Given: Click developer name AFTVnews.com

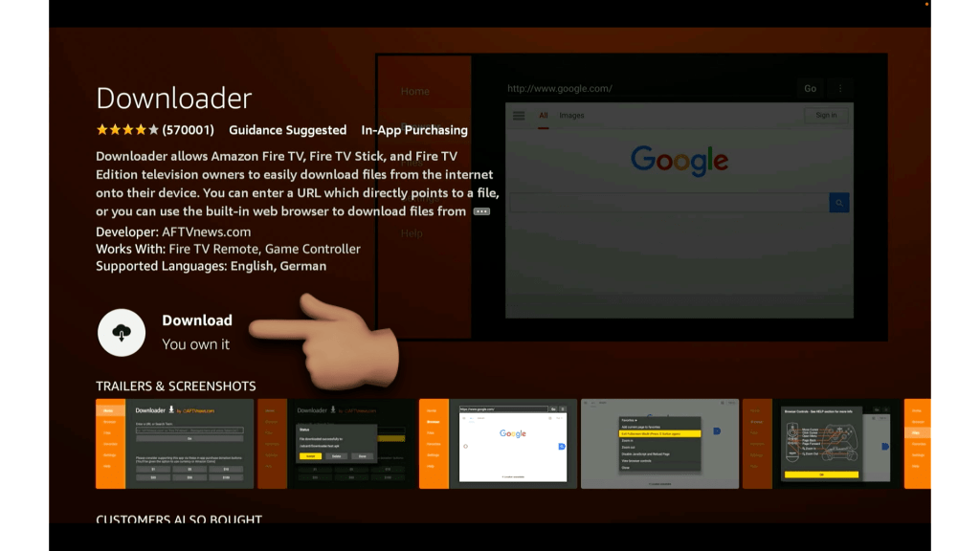Looking at the screenshot, I should point(207,231).
